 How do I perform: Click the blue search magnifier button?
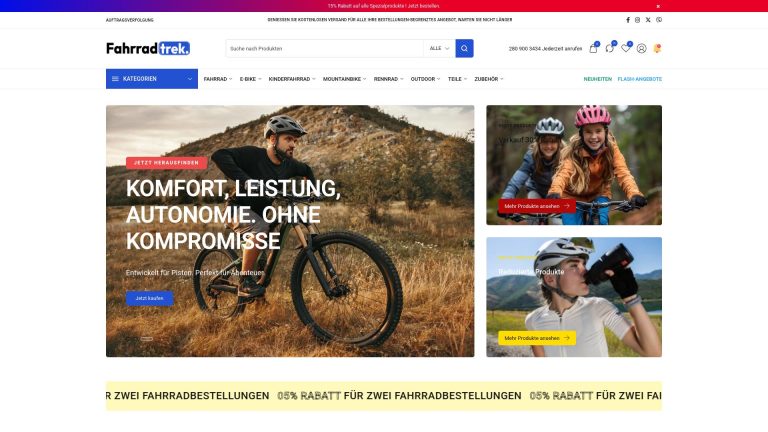[x=464, y=48]
